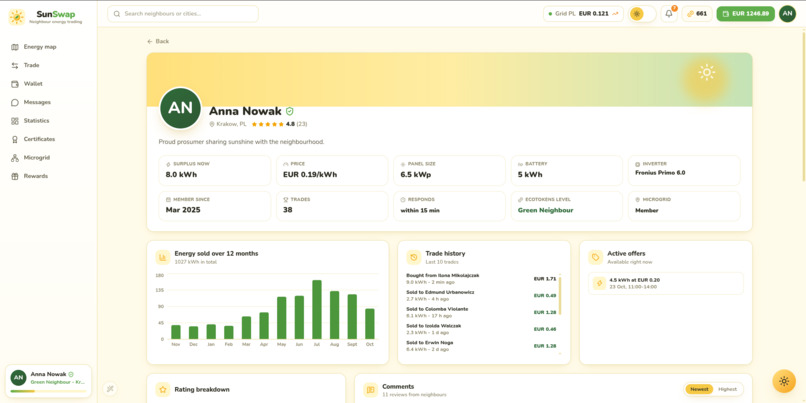This screenshot has width=806, height=403.
Task: Click the Surplus now 8.0 kWh card
Action: click(215, 171)
